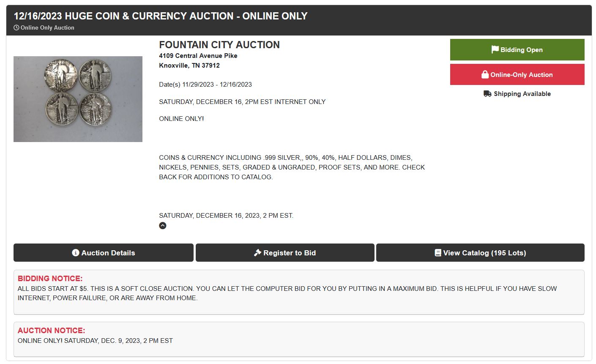Open the Auction Details button
This screenshot has height=364, width=596.
click(104, 253)
